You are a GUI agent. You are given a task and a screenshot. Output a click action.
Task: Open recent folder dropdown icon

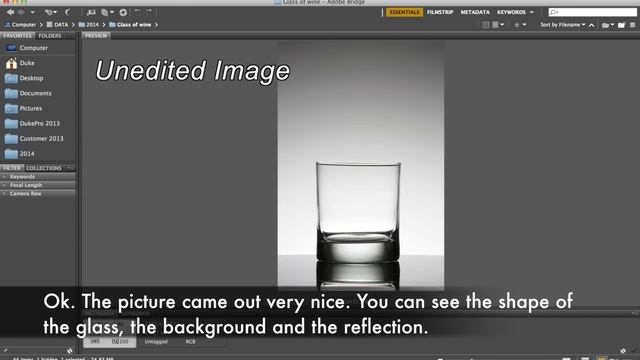point(608,25)
